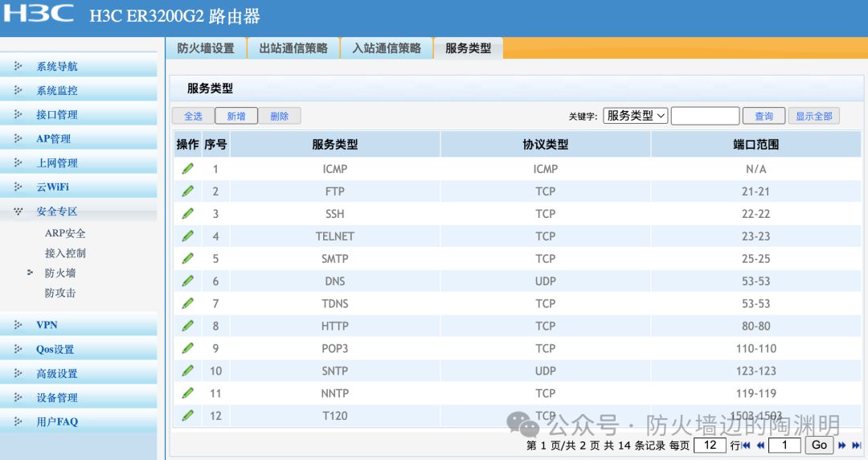Viewport: 868px width, 460px height.
Task: Go to the first page with pagination icon
Action: pos(746,446)
